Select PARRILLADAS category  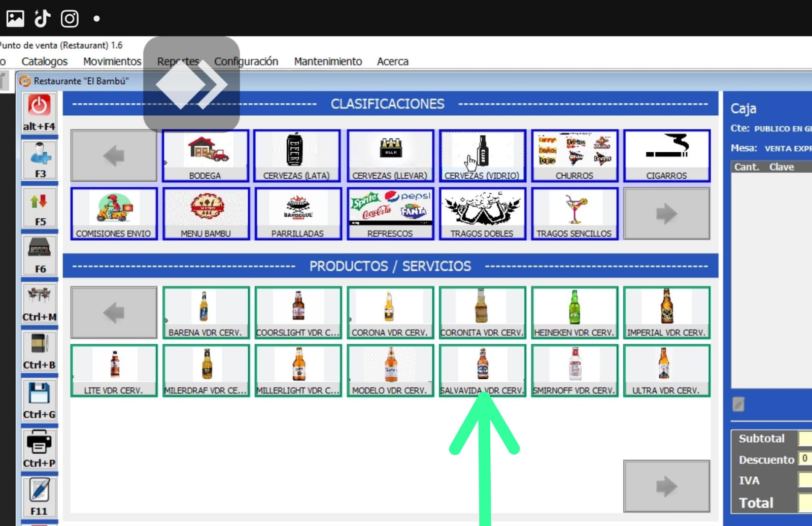[x=297, y=214]
